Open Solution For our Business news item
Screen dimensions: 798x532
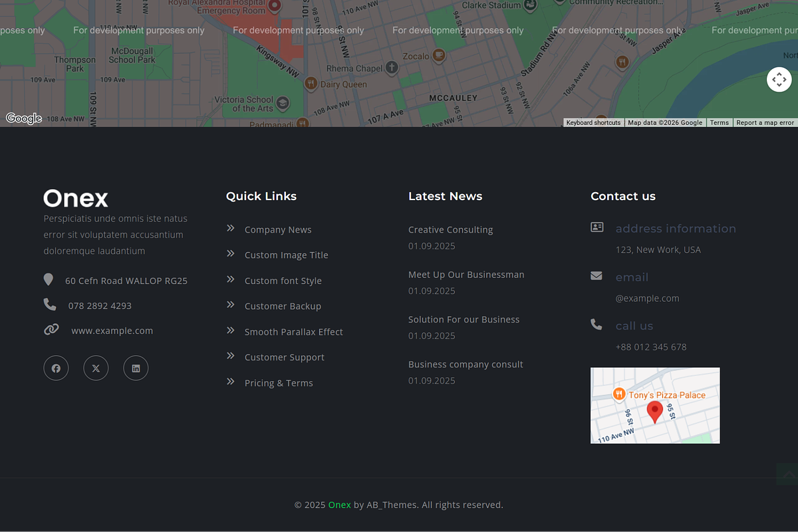point(464,319)
